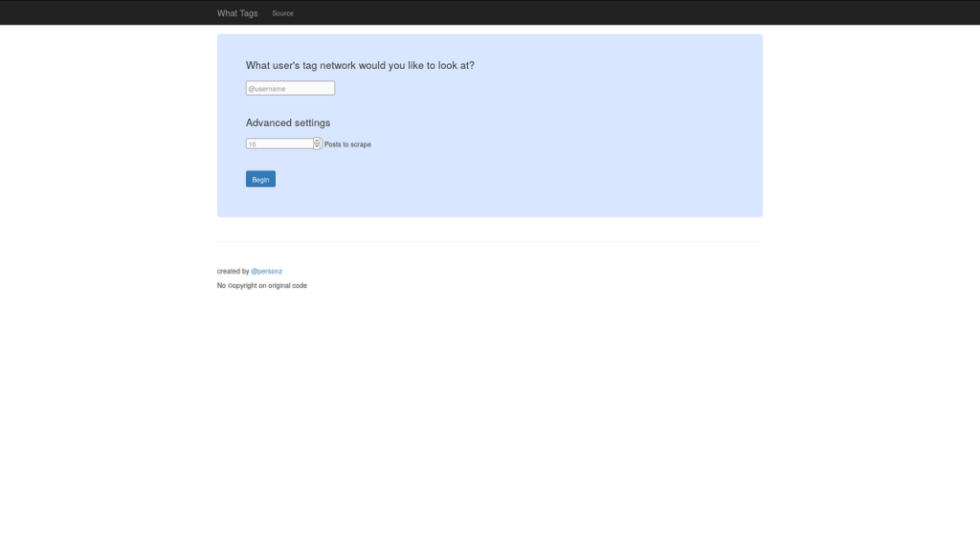Viewport: 980px width, 551px height.
Task: Click the number 10 placeholder text
Action: (252, 144)
